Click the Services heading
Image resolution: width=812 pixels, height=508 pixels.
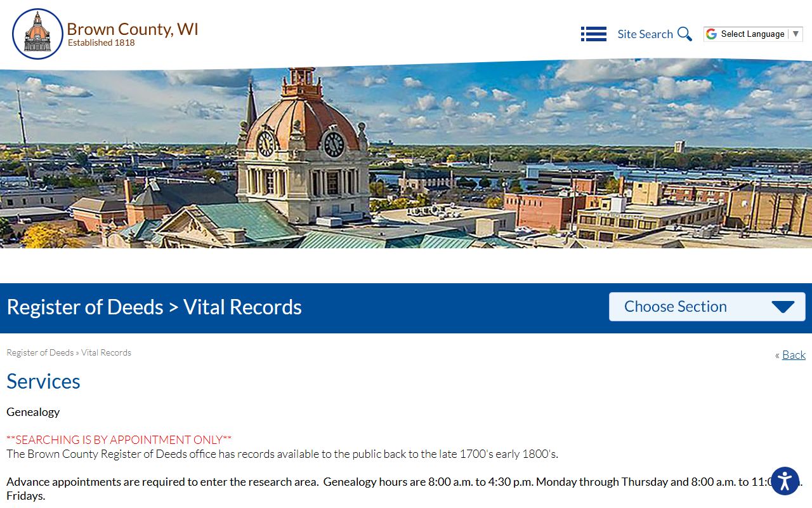[43, 381]
